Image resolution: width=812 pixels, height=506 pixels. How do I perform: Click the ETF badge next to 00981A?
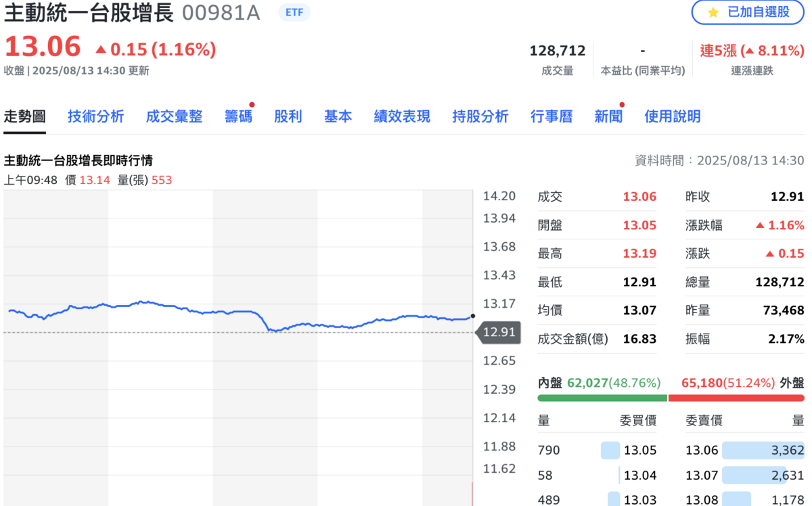coord(294,12)
